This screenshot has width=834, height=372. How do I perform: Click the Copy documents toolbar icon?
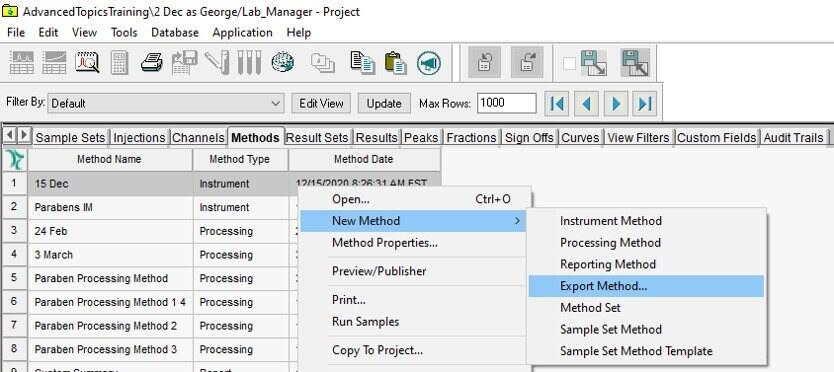pos(362,62)
